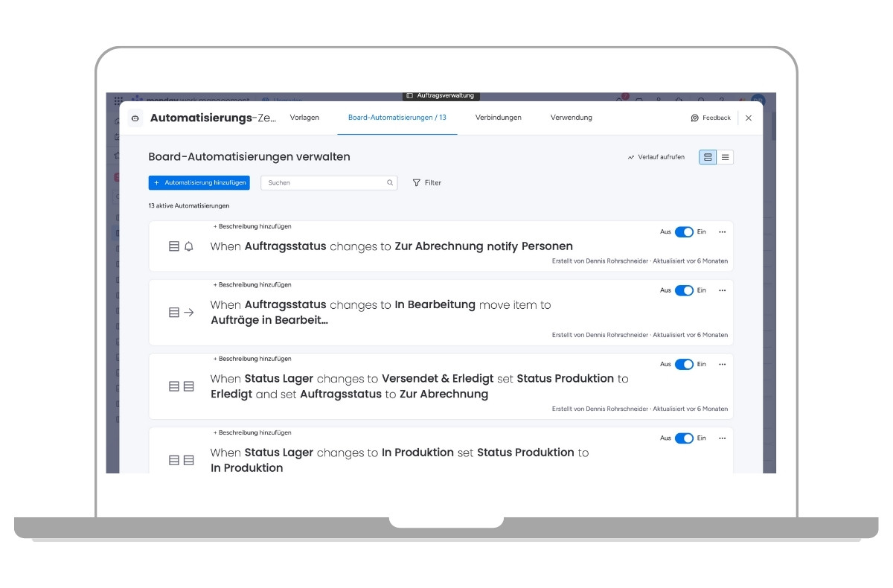Toggle the In Produktion automation switch
The image size is (893, 588).
(x=684, y=438)
